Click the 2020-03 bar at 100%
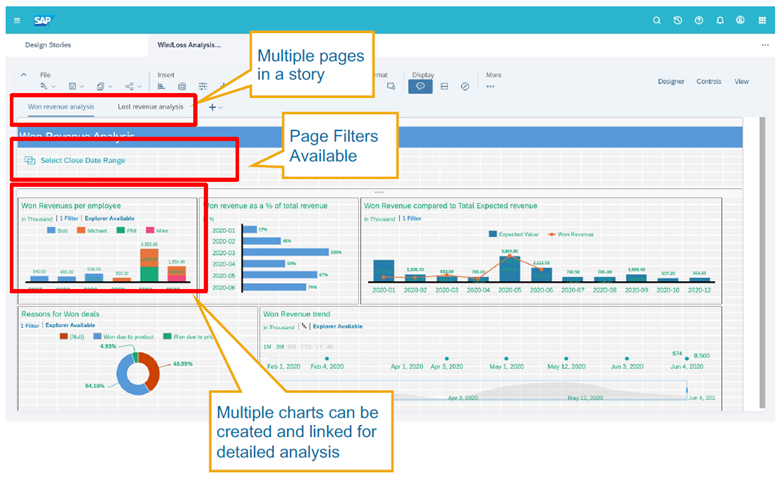 [x=286, y=252]
